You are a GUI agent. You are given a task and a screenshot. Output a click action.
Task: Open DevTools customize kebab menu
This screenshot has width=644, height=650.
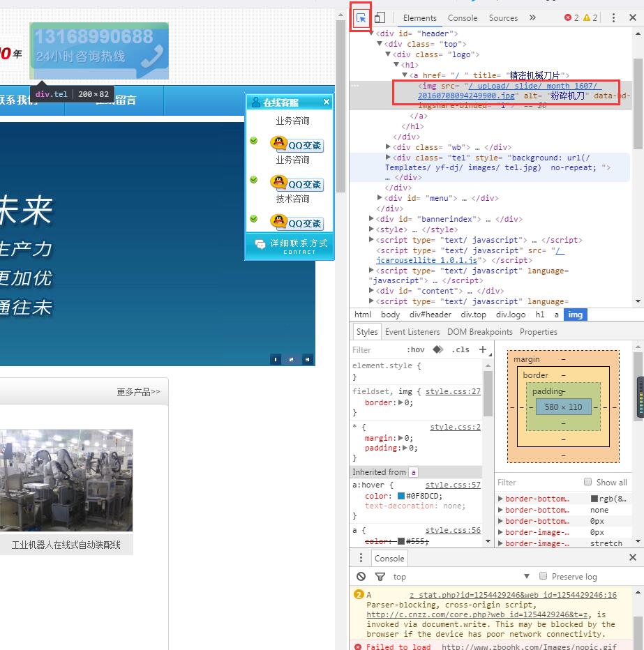pyautogui.click(x=613, y=18)
